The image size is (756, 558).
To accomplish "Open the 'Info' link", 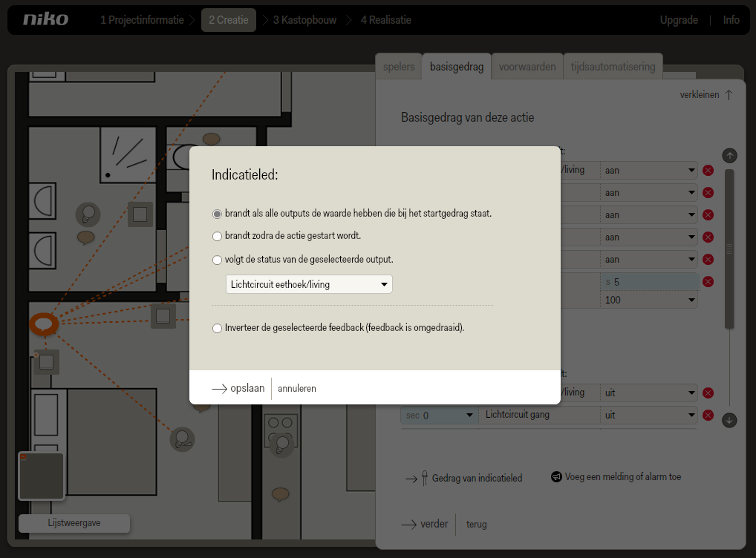I will pyautogui.click(x=731, y=20).
